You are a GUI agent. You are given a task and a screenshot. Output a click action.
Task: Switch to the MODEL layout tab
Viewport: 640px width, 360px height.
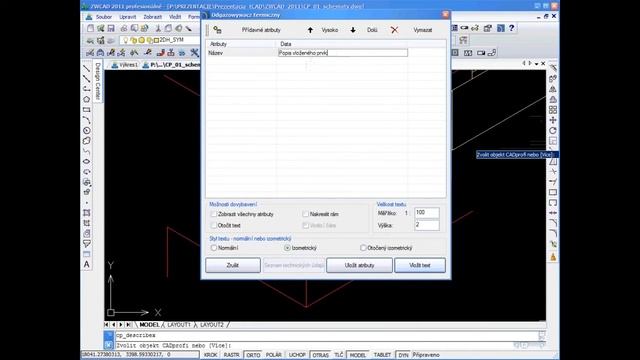tap(149, 325)
